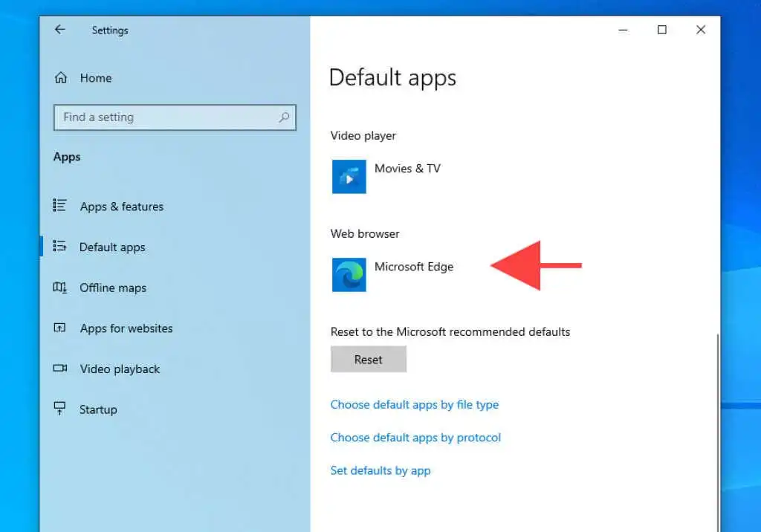The image size is (761, 532).
Task: Go to the Home settings page
Action: [x=96, y=78]
